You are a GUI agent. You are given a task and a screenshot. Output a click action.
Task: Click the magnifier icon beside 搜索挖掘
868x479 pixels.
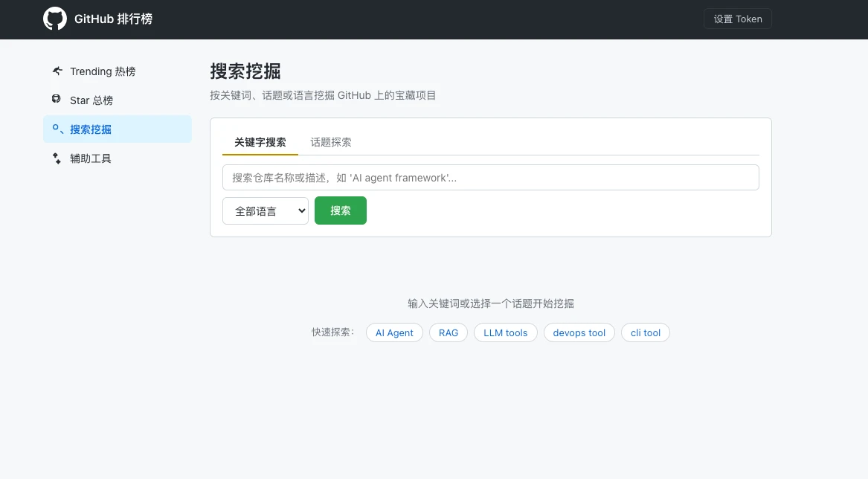(x=57, y=129)
